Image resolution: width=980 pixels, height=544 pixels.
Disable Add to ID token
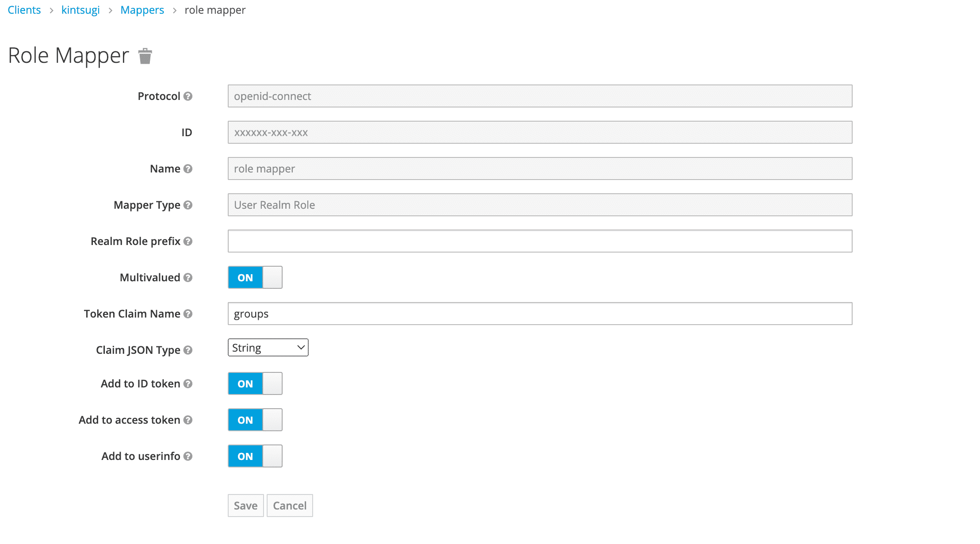255,383
